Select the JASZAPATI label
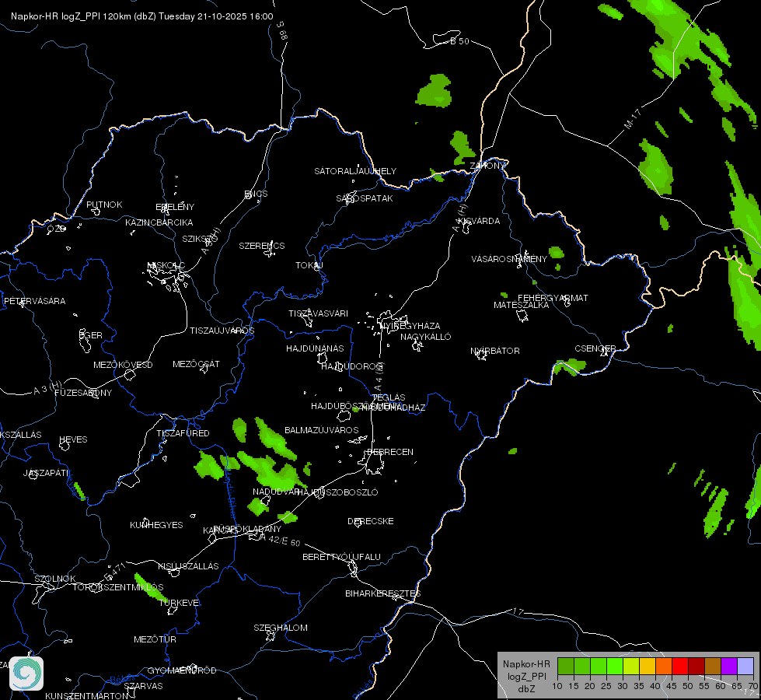Image resolution: width=761 pixels, height=700 pixels. coord(46,473)
